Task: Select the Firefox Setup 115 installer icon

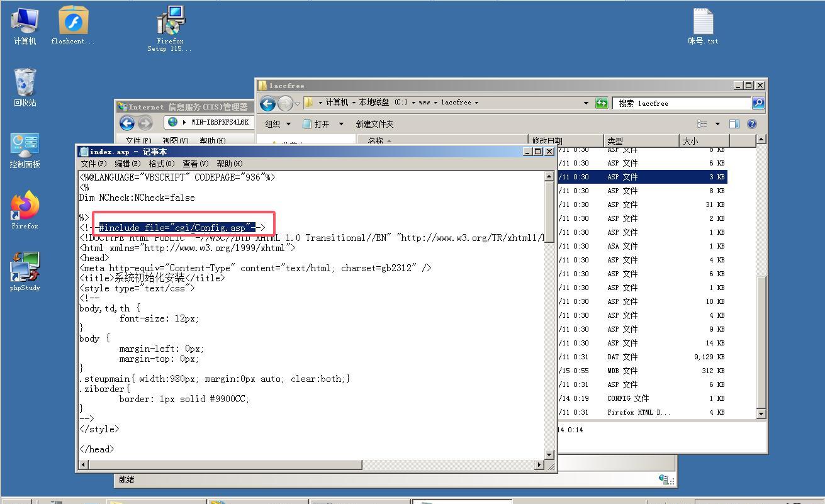Action: click(x=170, y=29)
